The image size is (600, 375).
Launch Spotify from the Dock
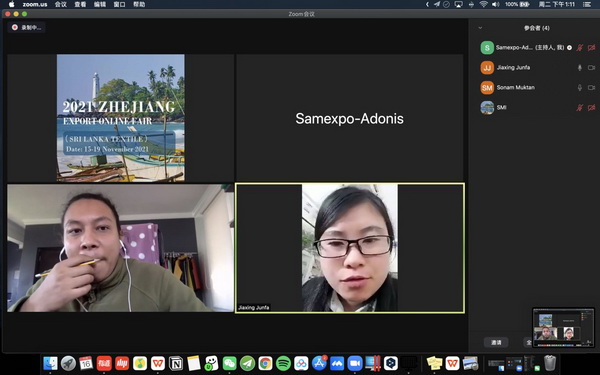tap(283, 363)
